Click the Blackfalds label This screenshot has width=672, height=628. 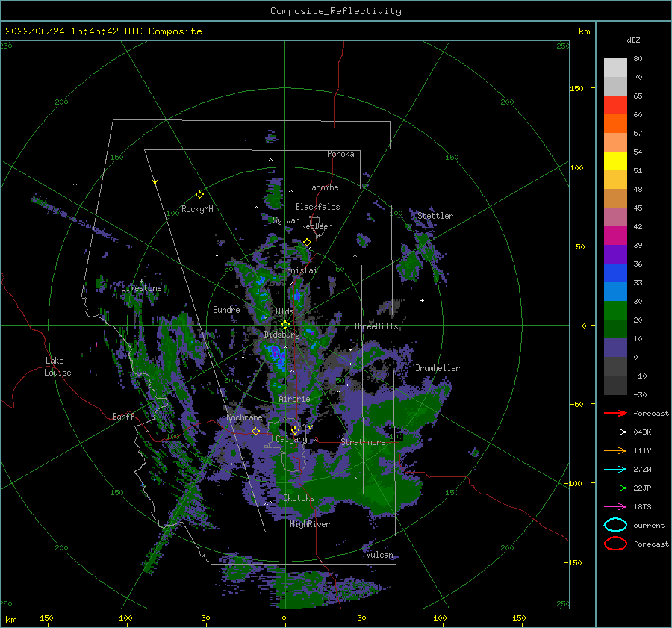pyautogui.click(x=317, y=207)
